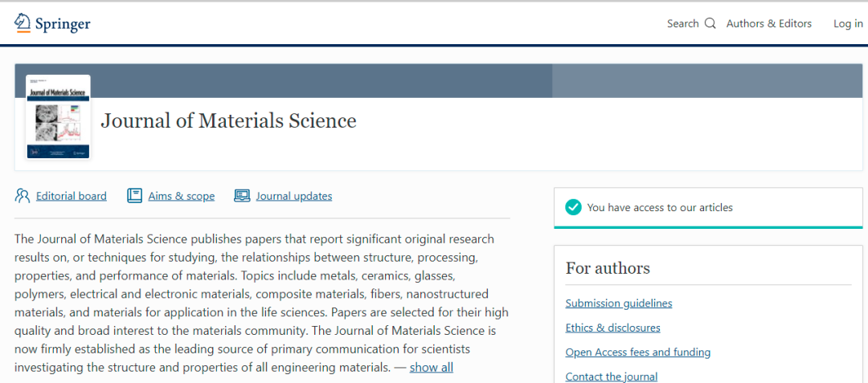The height and width of the screenshot is (383, 868).
Task: Click the Journal updates laptop icon
Action: click(242, 196)
